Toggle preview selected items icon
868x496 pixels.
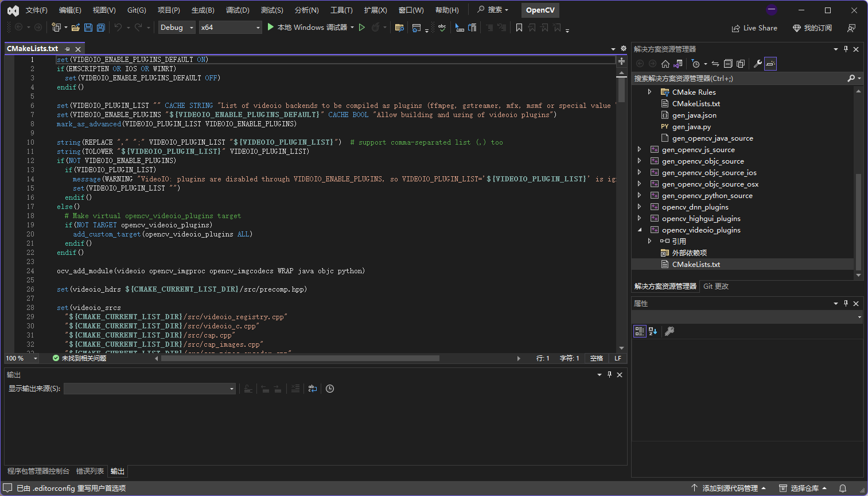[770, 64]
